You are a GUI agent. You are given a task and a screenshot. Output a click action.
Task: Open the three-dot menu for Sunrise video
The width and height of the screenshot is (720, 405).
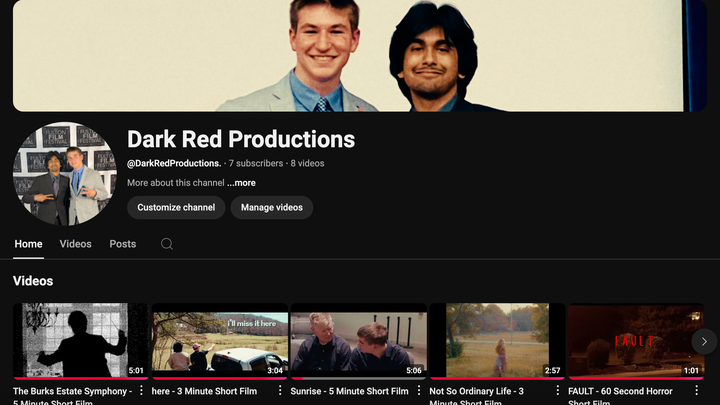pyautogui.click(x=419, y=391)
